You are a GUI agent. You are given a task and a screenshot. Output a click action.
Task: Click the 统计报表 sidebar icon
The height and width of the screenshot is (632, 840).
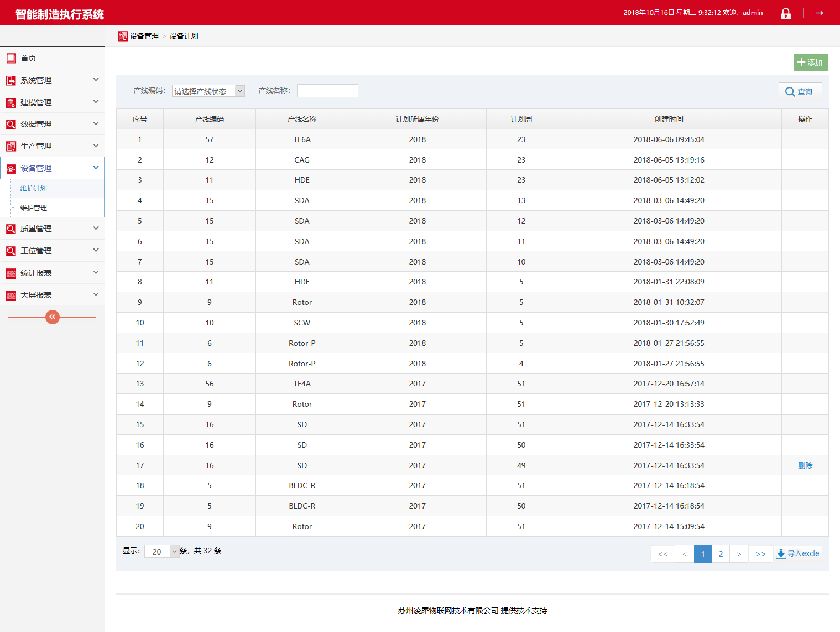point(11,273)
